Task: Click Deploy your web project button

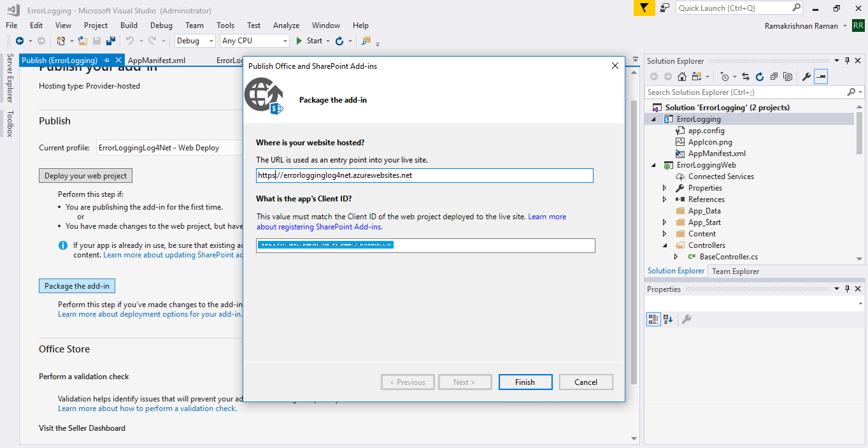Action: (85, 176)
